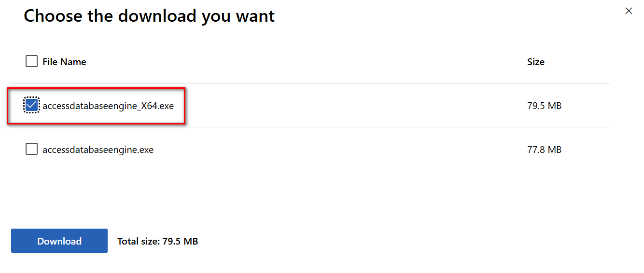Check the accessdatabaseengine.exe checkbox
The height and width of the screenshot is (273, 644).
click(31, 150)
